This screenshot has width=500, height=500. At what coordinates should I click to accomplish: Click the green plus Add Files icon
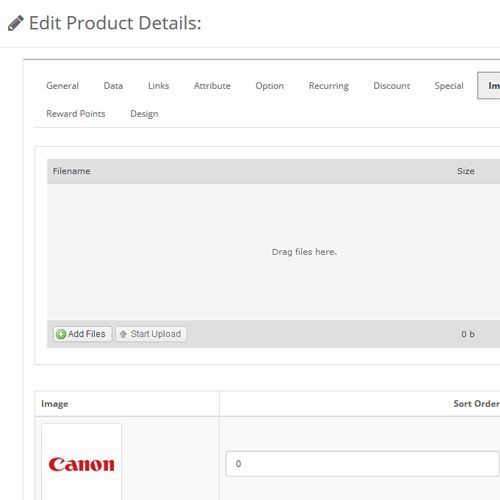coord(61,334)
